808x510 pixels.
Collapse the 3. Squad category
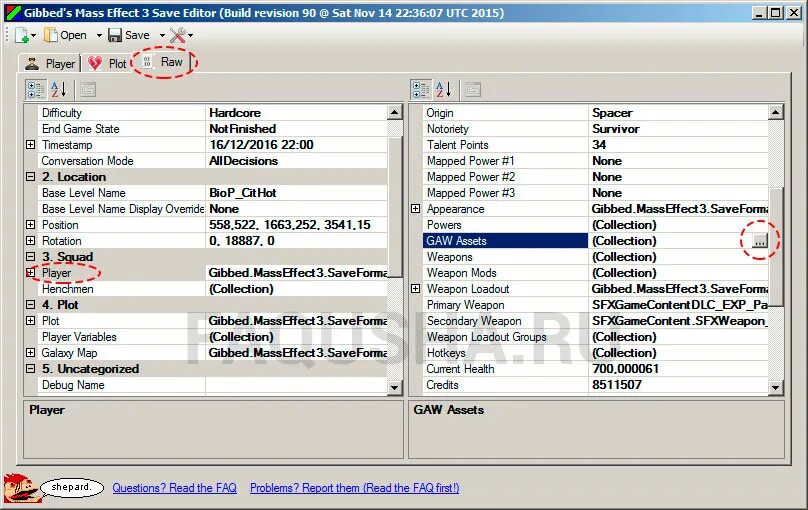[x=30, y=257]
